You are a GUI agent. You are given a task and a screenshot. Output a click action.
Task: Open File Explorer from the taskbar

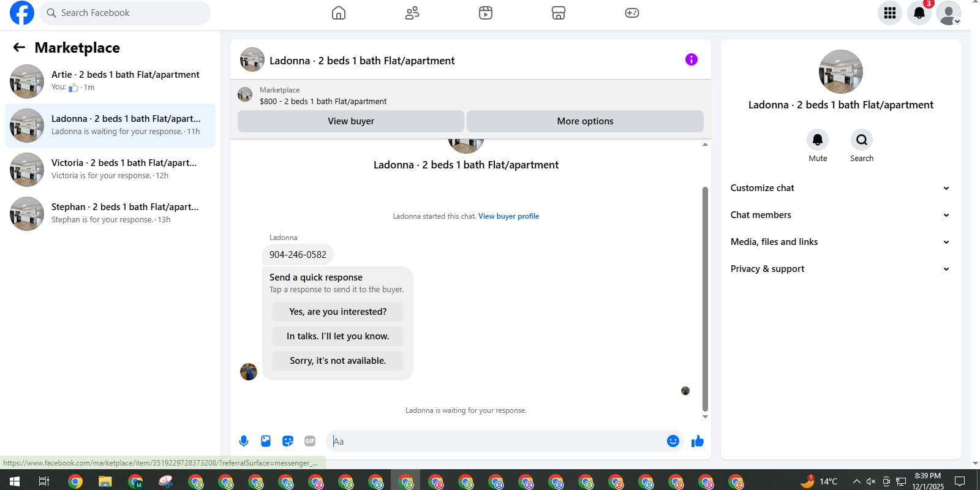pos(105,481)
